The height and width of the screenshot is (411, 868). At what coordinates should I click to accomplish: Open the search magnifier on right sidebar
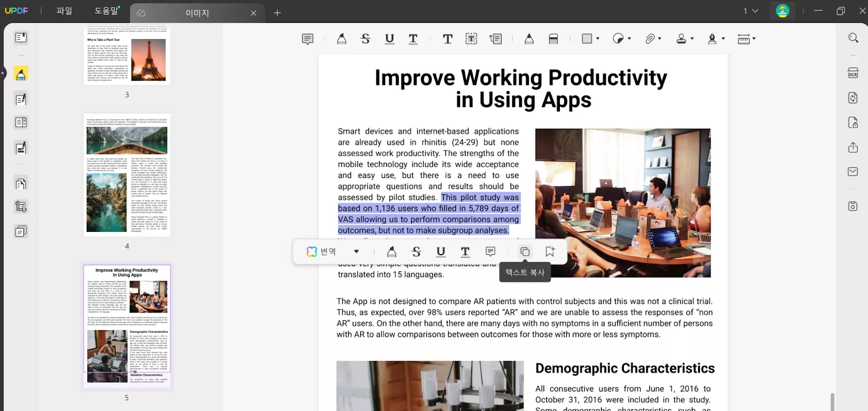(853, 37)
